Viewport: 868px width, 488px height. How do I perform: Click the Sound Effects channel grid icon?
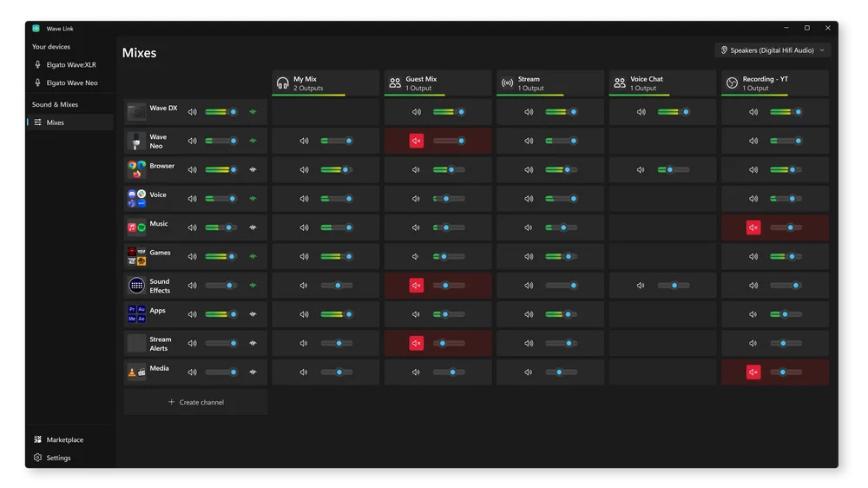[x=136, y=286]
